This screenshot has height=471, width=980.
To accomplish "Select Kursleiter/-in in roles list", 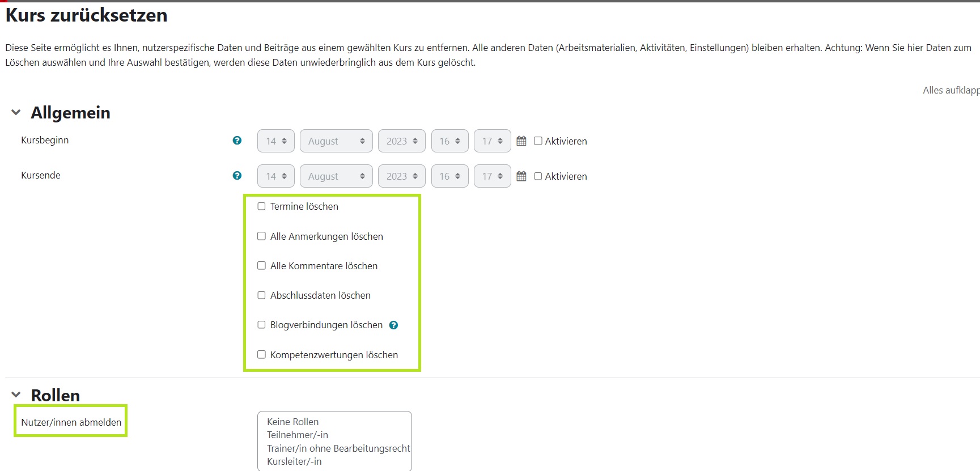I will point(294,461).
